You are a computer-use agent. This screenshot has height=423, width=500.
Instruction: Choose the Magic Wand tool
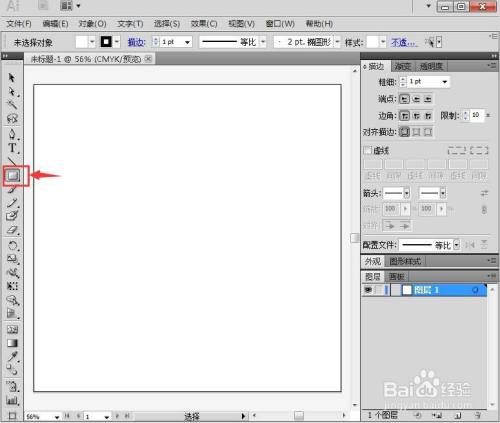click(x=12, y=105)
